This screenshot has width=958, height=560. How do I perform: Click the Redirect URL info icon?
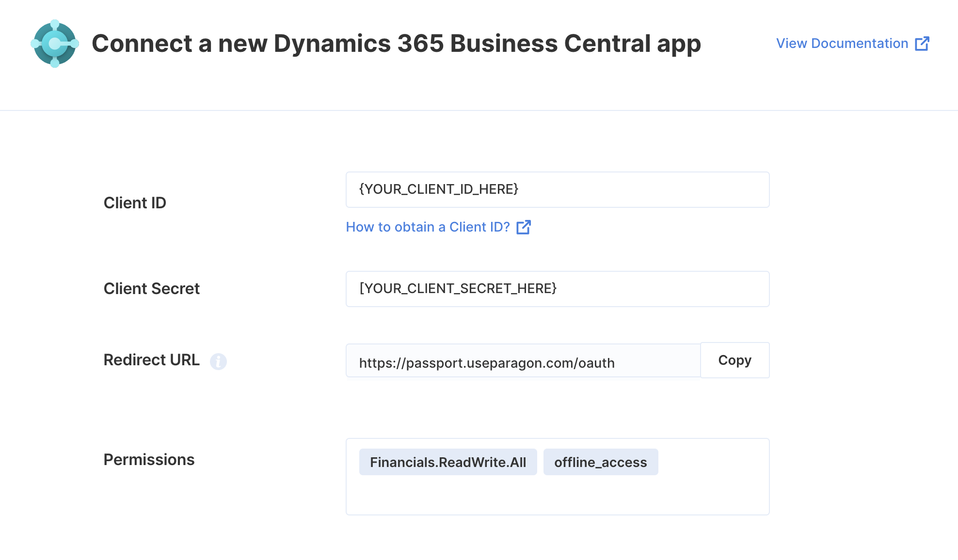218,361
